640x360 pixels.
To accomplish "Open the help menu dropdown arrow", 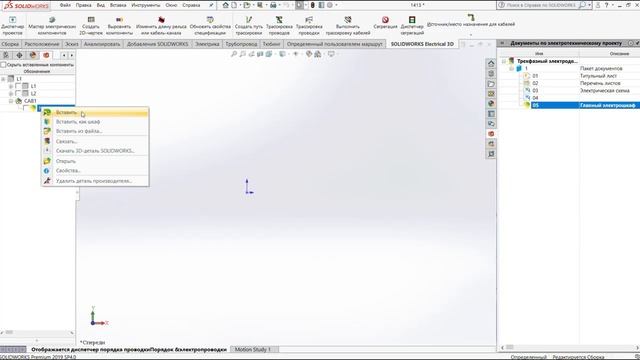I will 613,5.
